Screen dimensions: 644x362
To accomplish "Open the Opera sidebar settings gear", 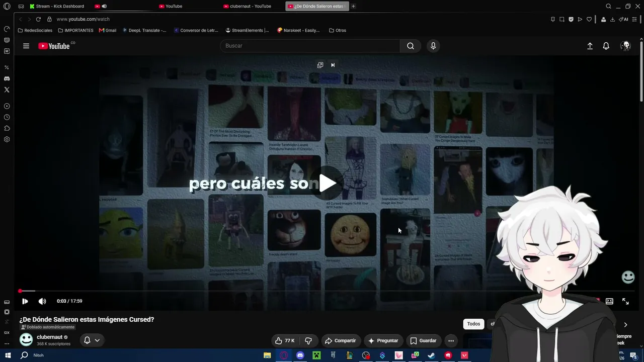I will pyautogui.click(x=7, y=139).
